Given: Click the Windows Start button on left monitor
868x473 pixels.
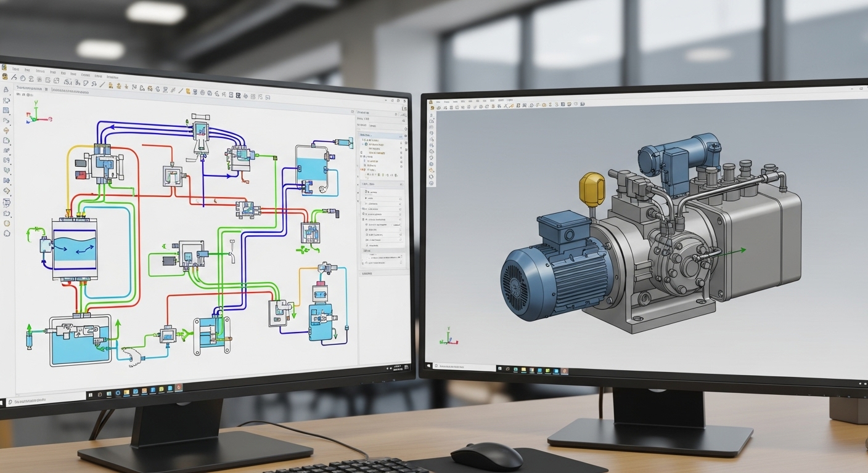Looking at the screenshot, I should tap(2, 403).
